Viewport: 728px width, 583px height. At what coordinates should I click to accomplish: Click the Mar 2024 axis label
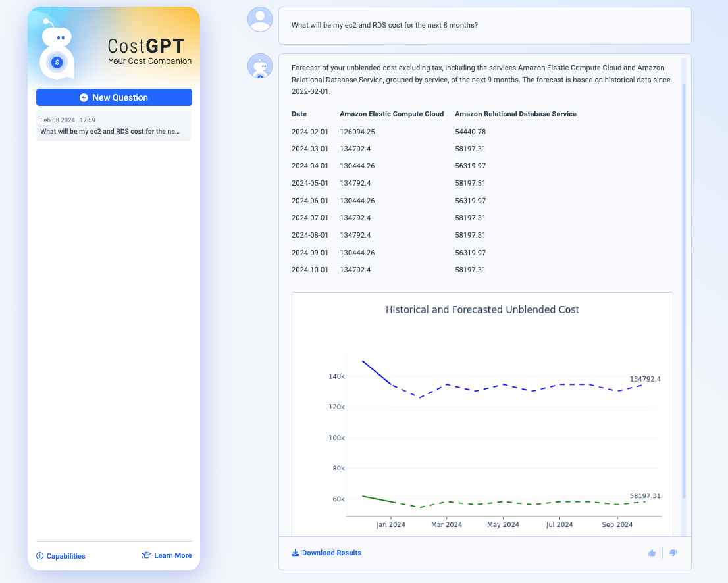click(447, 525)
